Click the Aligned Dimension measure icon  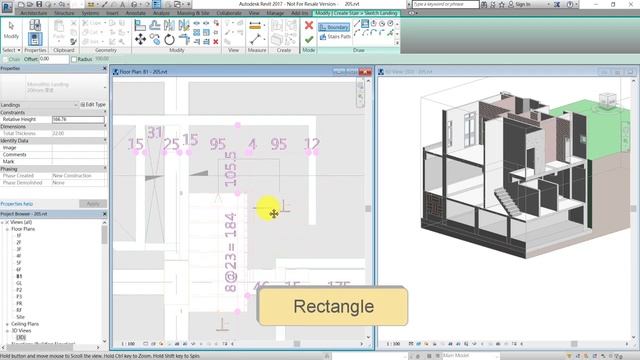tap(255, 26)
